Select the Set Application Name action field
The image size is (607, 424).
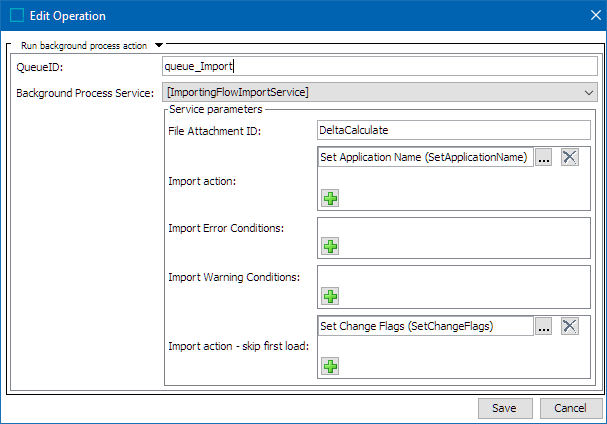pyautogui.click(x=425, y=157)
